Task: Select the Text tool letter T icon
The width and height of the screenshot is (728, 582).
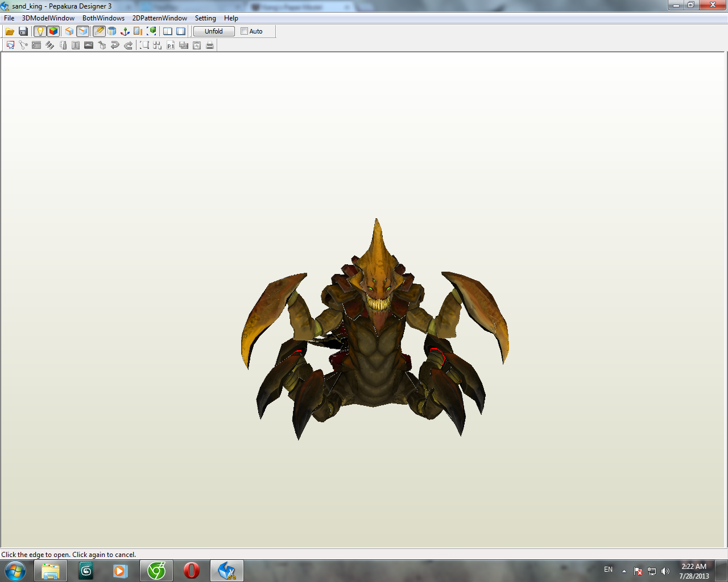Action: coord(76,45)
